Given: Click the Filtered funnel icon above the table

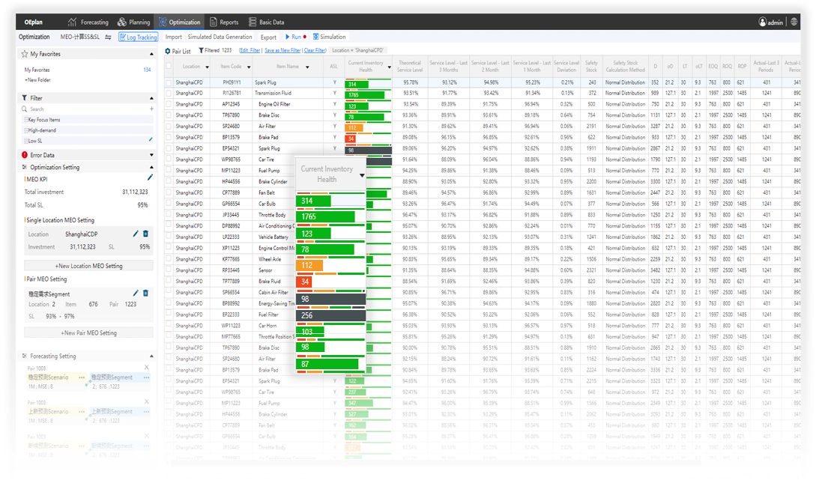Looking at the screenshot, I should [x=201, y=50].
